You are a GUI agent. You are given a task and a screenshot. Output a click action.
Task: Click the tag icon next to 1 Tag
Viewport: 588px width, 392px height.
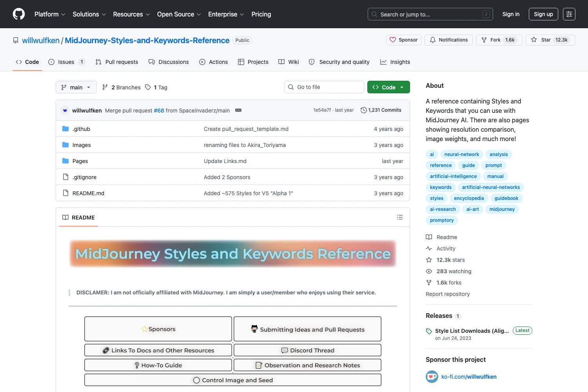coord(148,87)
